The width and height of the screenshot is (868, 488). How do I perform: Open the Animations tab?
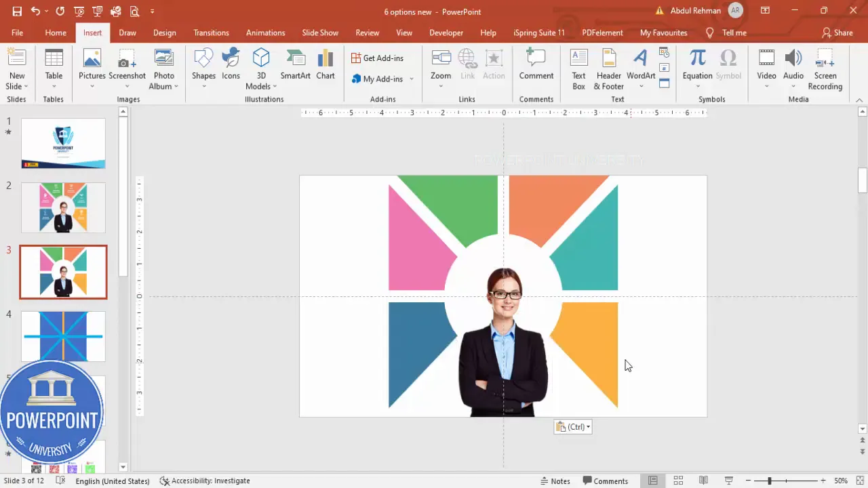265,33
